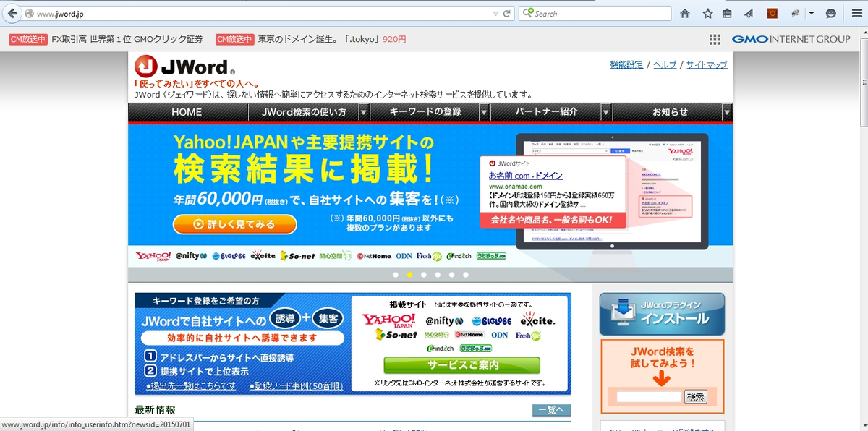The height and width of the screenshot is (431, 868).
Task: Open the HOME navigation item
Action: (x=187, y=112)
